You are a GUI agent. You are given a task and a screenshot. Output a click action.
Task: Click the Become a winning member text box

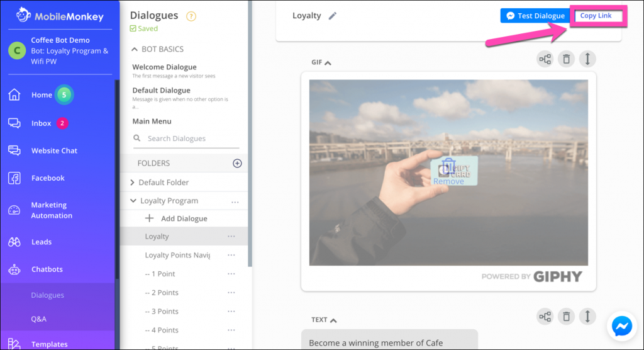point(389,340)
